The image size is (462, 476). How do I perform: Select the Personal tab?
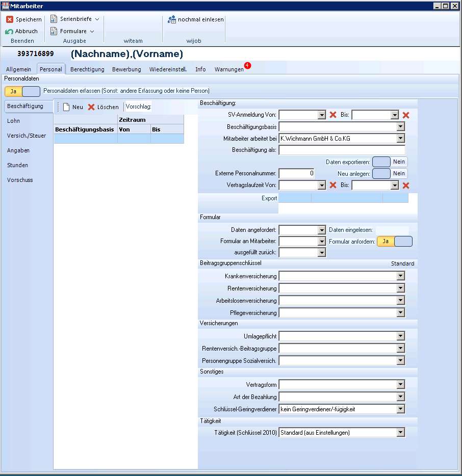pos(50,69)
